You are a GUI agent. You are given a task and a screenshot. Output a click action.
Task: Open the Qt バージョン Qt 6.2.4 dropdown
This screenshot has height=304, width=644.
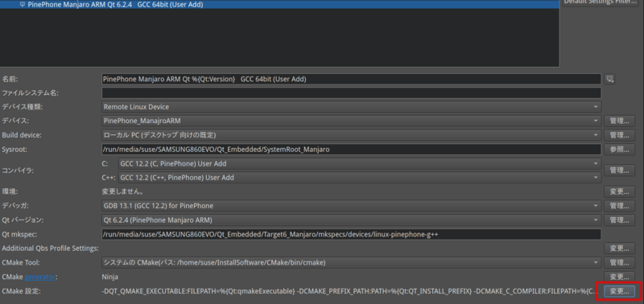pos(351,220)
